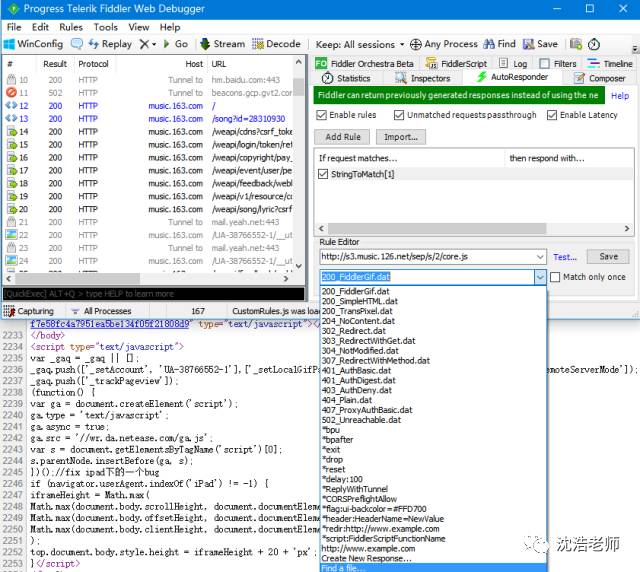This screenshot has height=572, width=640.
Task: Choose Find a file... option
Action: [x=433, y=568]
